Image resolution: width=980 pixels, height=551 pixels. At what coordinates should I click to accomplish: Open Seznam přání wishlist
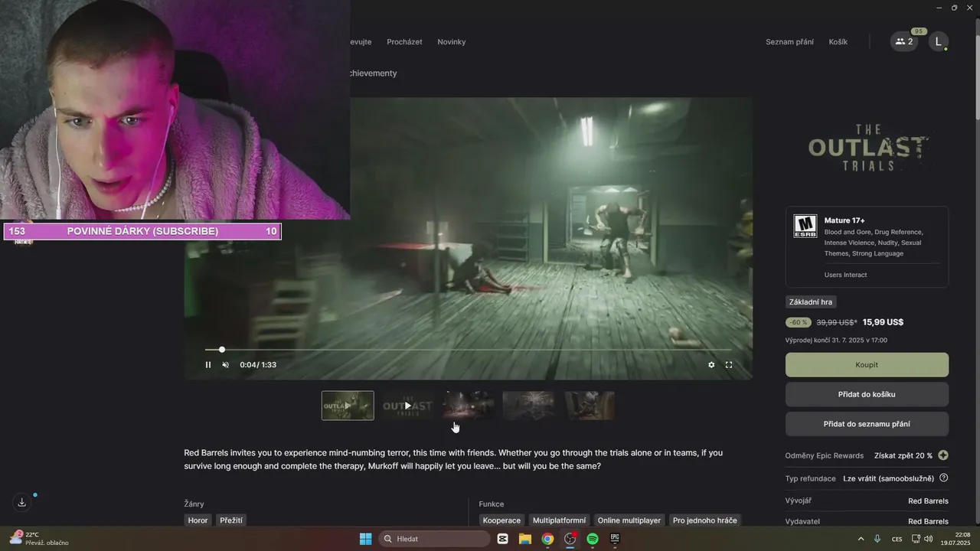pos(789,42)
